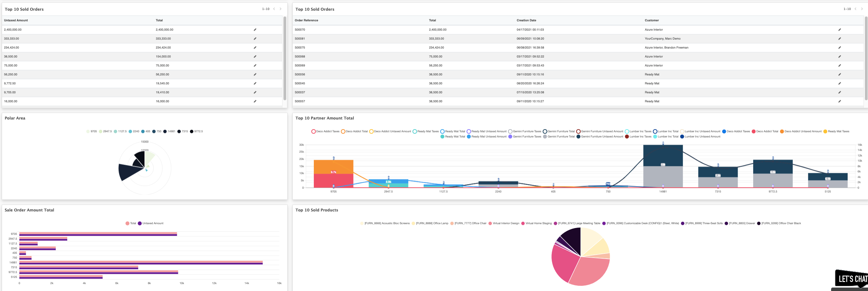
Task: Click edit pencil for order S00057
Action: (839, 101)
